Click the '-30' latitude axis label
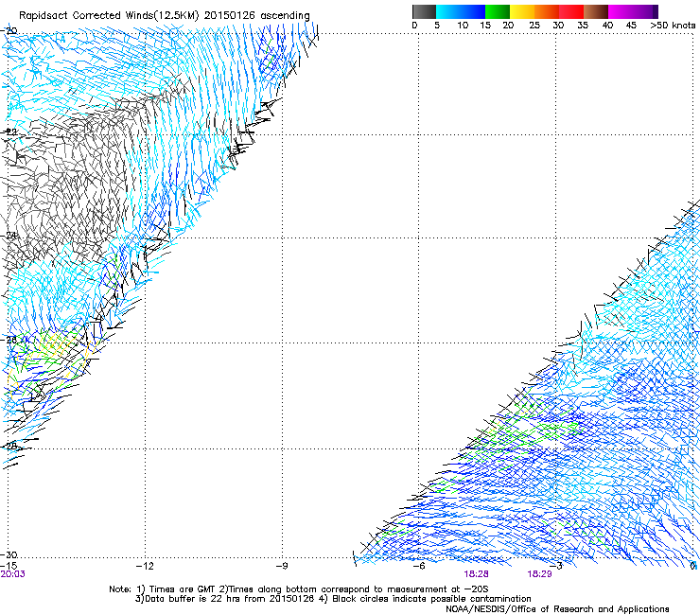 point(9,554)
